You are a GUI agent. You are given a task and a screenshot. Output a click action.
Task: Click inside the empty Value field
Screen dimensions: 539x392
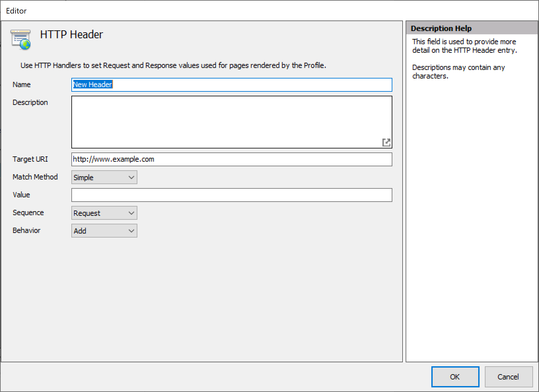click(x=231, y=195)
